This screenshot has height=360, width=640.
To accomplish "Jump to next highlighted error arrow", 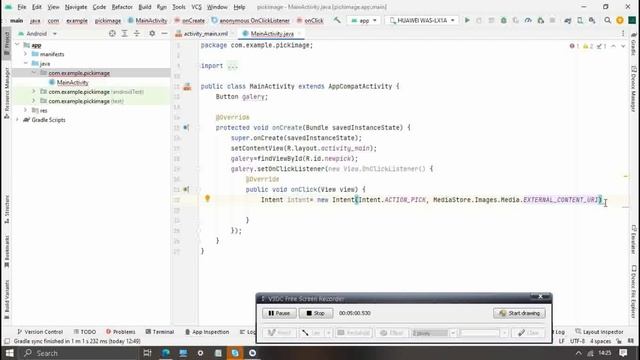I will click(623, 46).
